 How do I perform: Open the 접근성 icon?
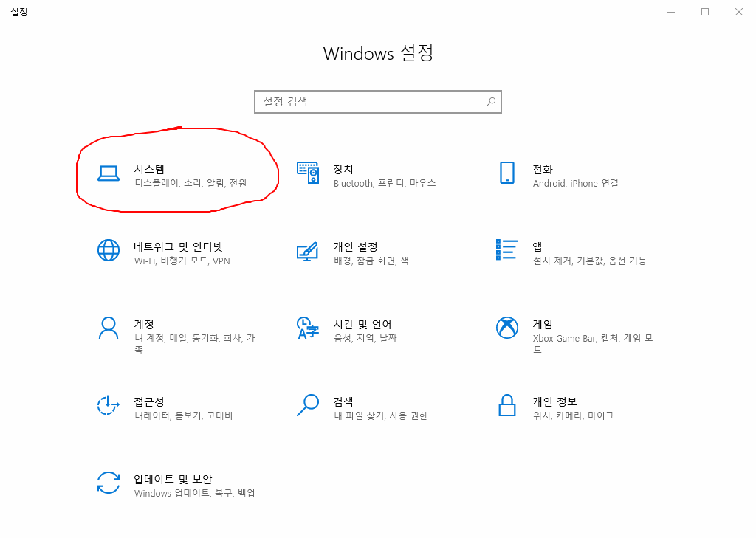pyautogui.click(x=109, y=405)
